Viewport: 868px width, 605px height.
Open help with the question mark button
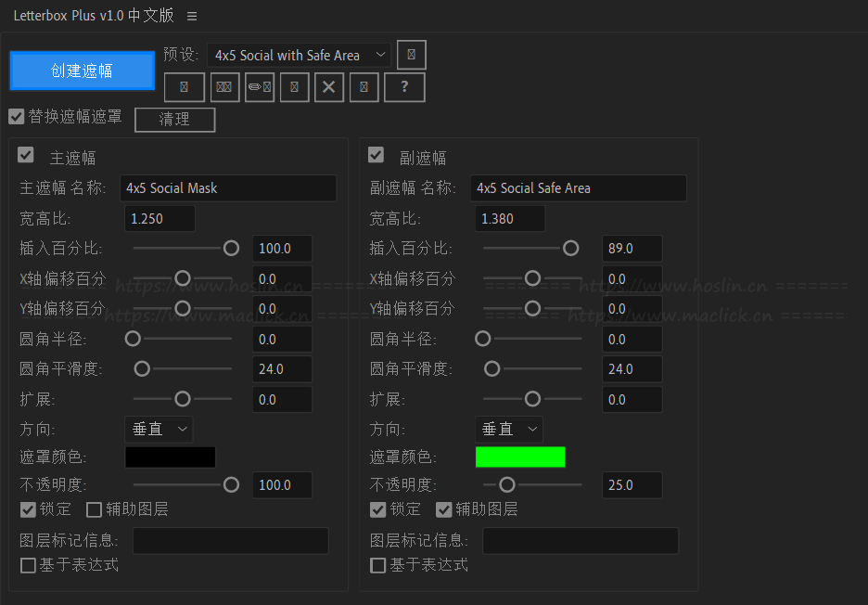pos(404,87)
